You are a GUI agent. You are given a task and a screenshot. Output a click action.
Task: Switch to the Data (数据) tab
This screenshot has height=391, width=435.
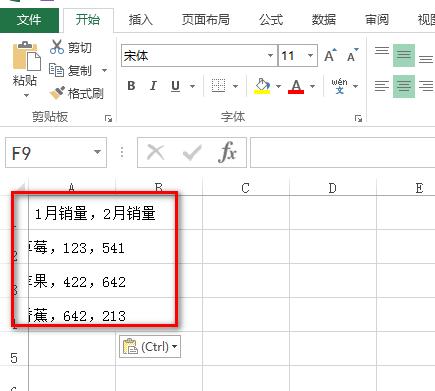tap(324, 20)
